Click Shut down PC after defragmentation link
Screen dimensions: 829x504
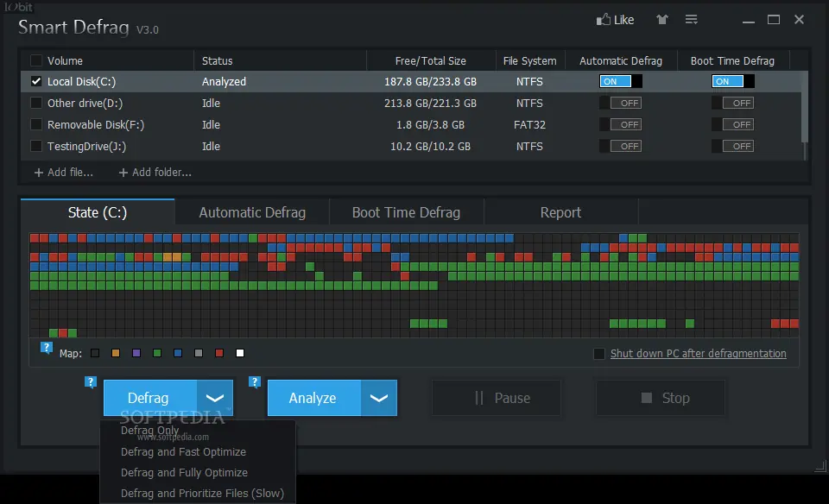pos(699,354)
